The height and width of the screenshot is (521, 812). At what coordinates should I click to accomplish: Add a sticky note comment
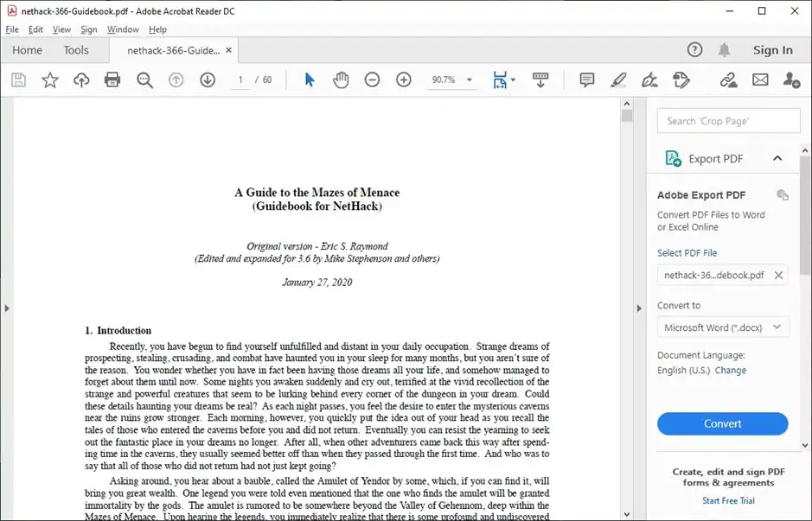click(x=586, y=79)
